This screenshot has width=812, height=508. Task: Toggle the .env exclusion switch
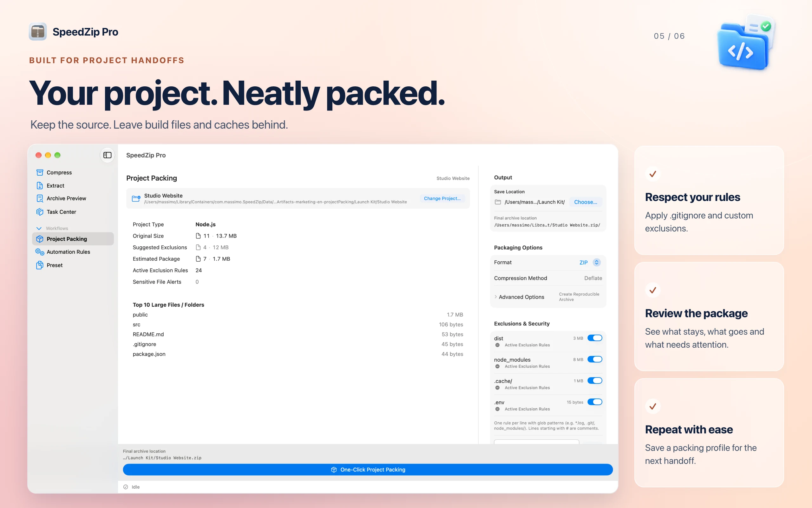pyautogui.click(x=595, y=402)
